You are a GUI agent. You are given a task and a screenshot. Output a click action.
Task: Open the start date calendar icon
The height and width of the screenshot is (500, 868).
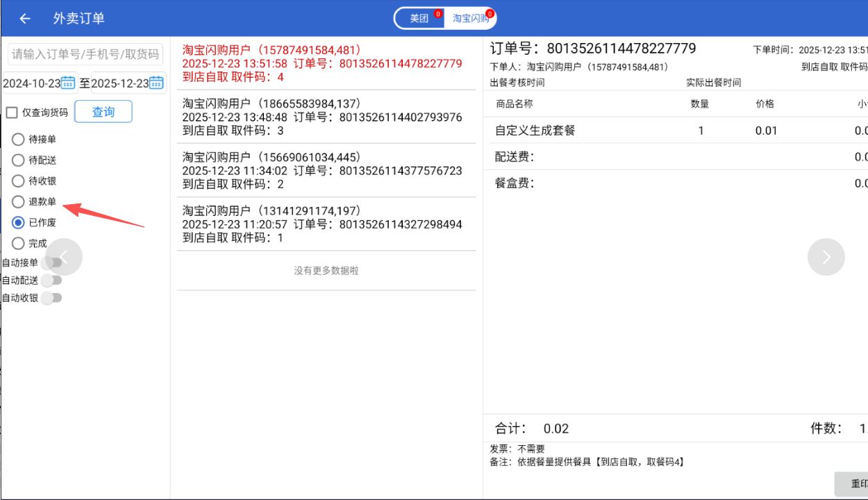(68, 83)
